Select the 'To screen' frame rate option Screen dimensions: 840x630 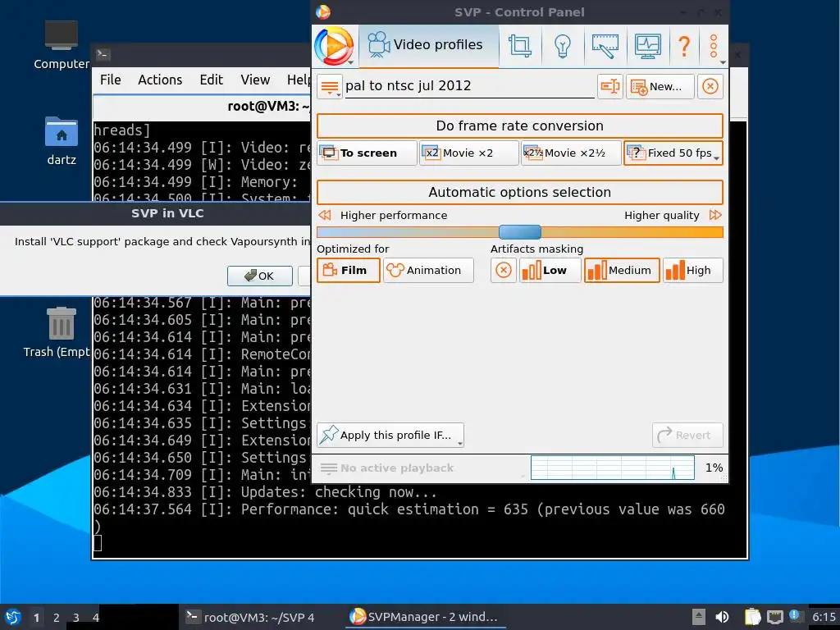367,153
